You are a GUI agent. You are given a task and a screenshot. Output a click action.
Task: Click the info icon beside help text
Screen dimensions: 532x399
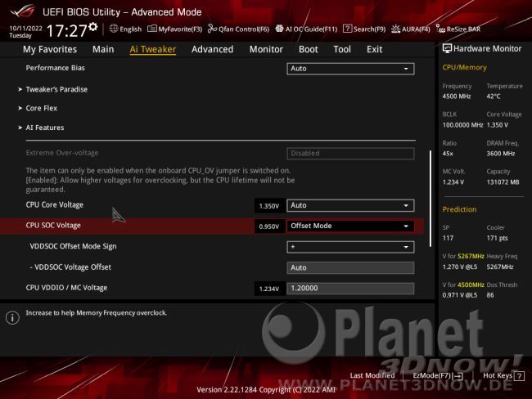pos(12,317)
